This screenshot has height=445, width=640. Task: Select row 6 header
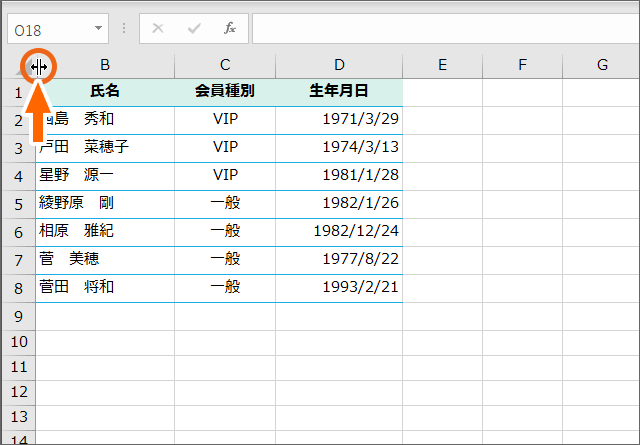tap(18, 233)
